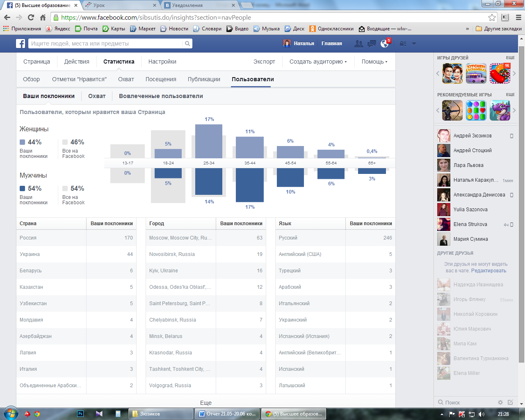Select the Вовлеченные пользователи subtab

tap(161, 96)
